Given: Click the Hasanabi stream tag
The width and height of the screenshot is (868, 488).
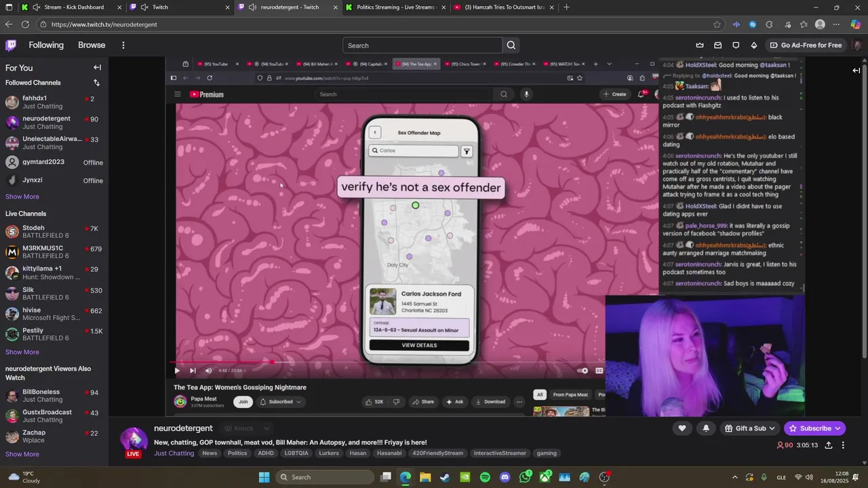Looking at the screenshot, I should pyautogui.click(x=389, y=453).
